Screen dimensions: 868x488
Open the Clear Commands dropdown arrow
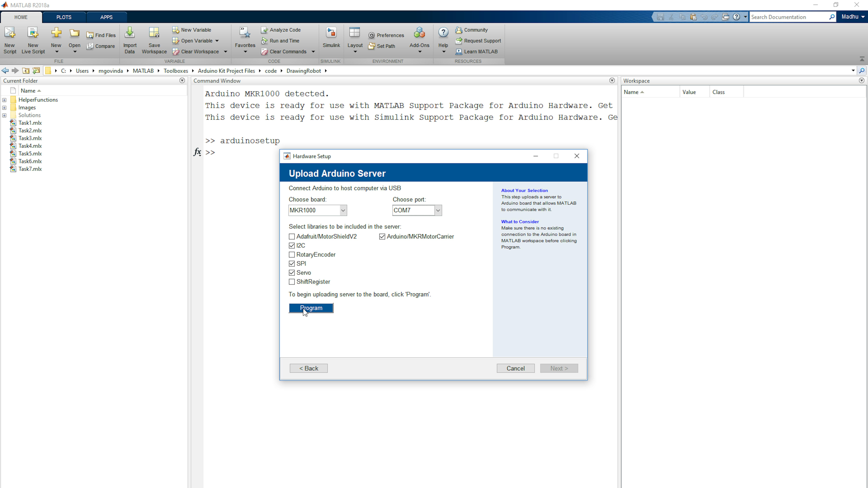pyautogui.click(x=313, y=51)
